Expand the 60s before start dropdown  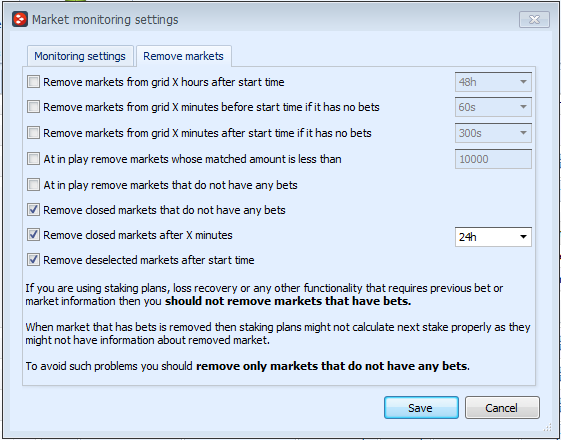(493, 107)
